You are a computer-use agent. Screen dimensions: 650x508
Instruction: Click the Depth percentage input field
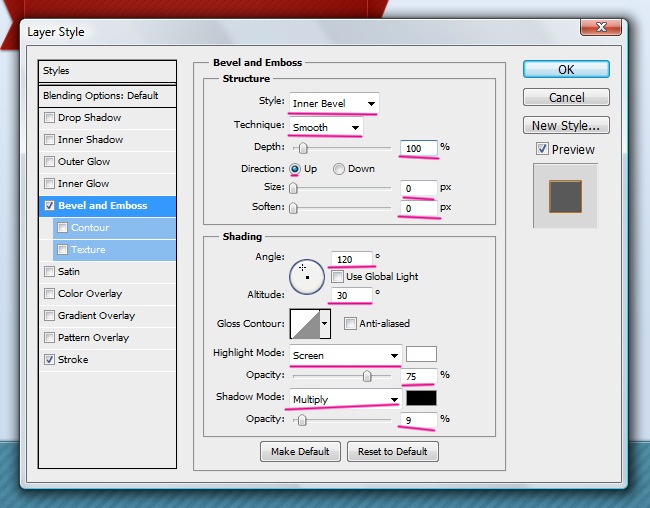pos(418,148)
